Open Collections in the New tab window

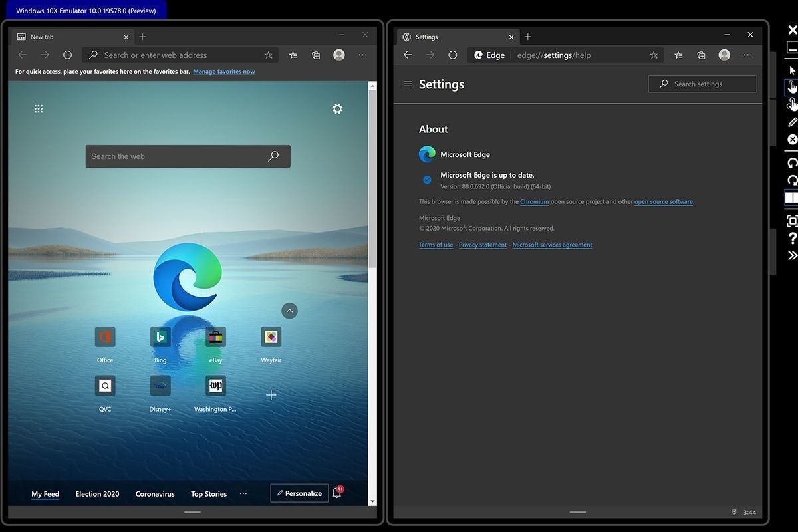(x=317, y=55)
